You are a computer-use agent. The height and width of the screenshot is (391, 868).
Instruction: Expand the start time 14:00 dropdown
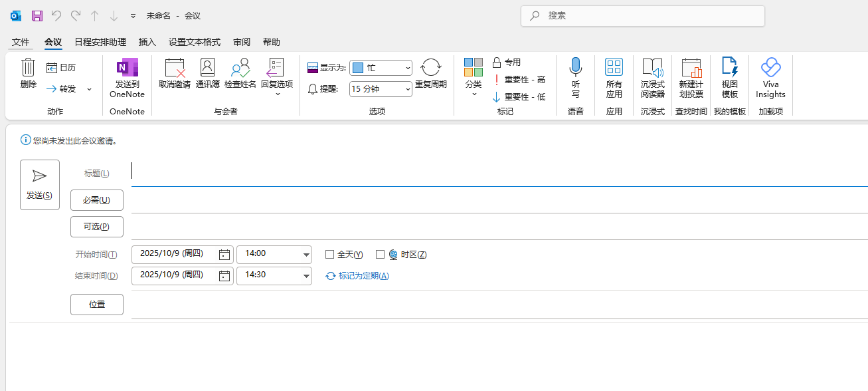[x=306, y=255]
